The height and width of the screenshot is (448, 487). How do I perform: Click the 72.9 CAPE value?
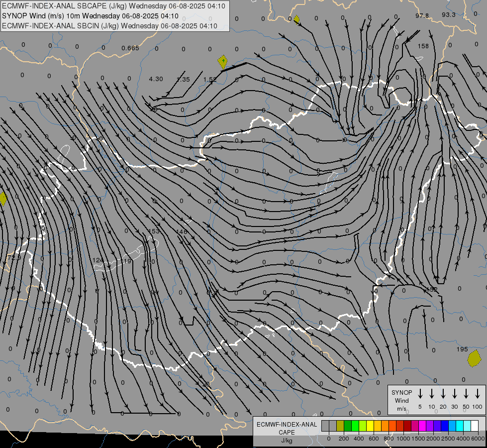14,258
